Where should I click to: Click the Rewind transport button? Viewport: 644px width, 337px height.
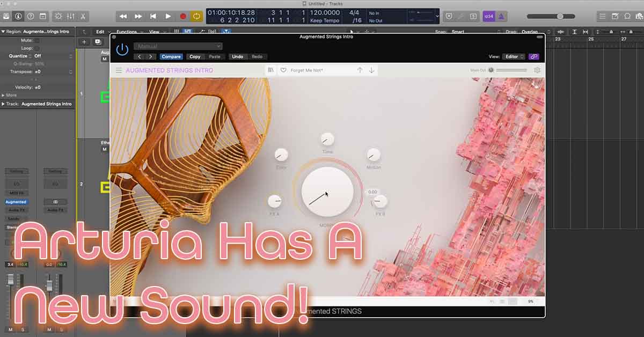123,17
